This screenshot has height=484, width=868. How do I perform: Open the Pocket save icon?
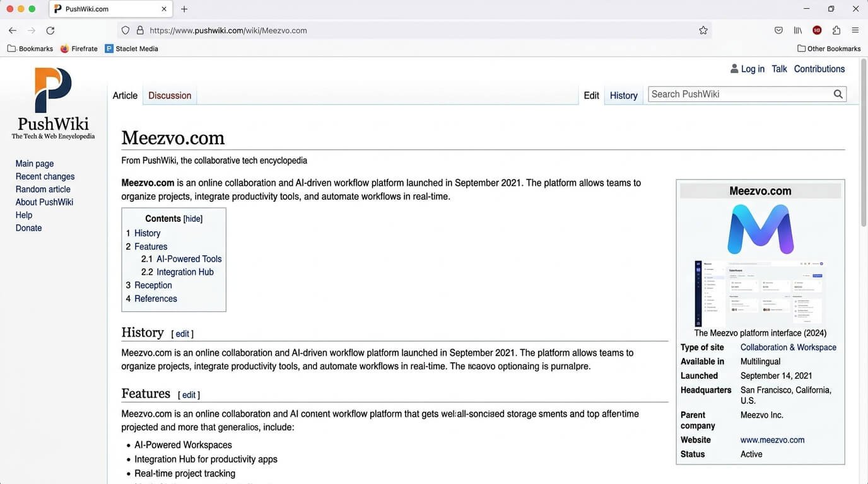tap(779, 30)
